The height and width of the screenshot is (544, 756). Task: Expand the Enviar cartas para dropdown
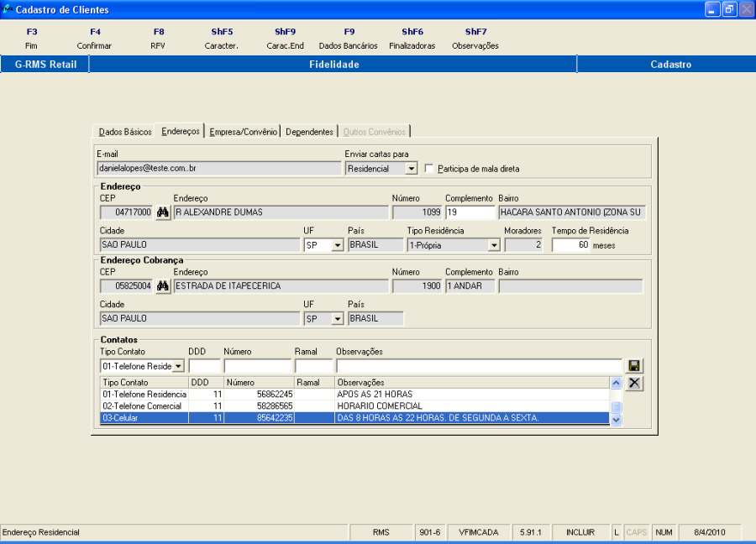coord(411,169)
